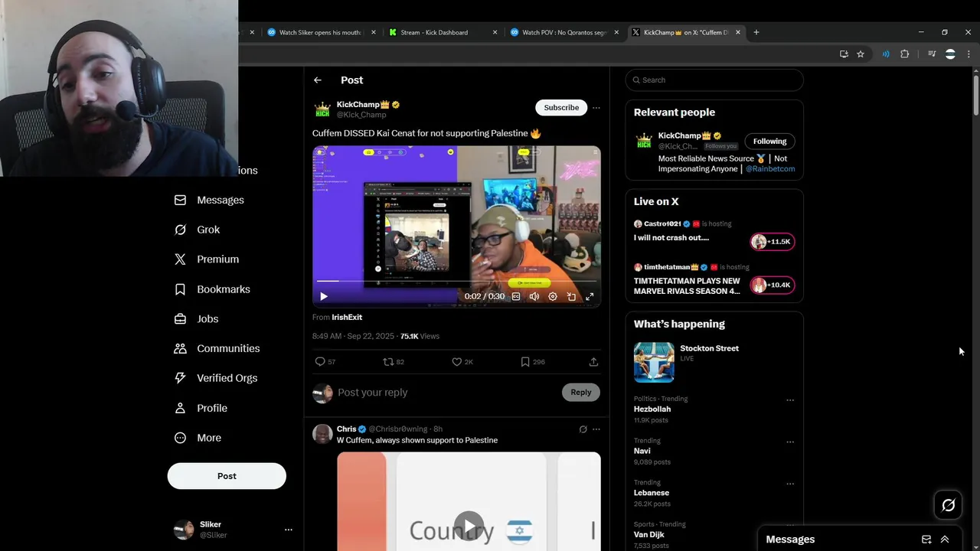Screen dimensions: 980x551
Task: Open browser extensions puzzle icon
Action: [905, 54]
